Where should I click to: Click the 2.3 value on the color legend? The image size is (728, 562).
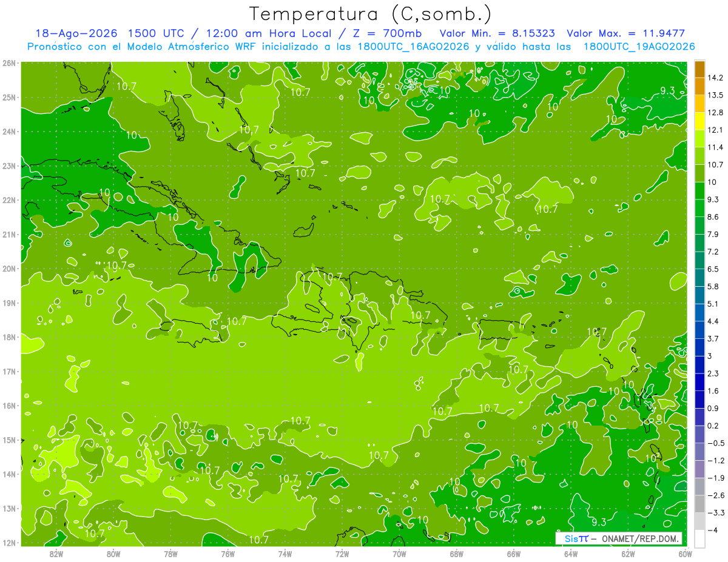point(713,373)
